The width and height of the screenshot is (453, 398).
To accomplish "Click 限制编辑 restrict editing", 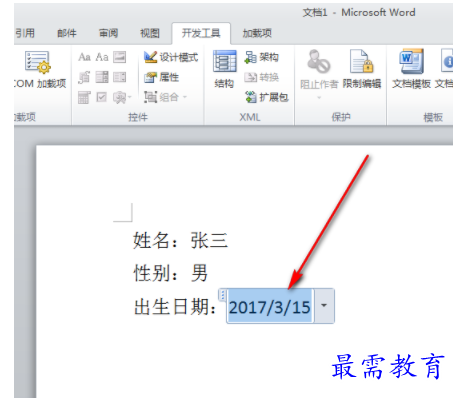I will pos(362,69).
